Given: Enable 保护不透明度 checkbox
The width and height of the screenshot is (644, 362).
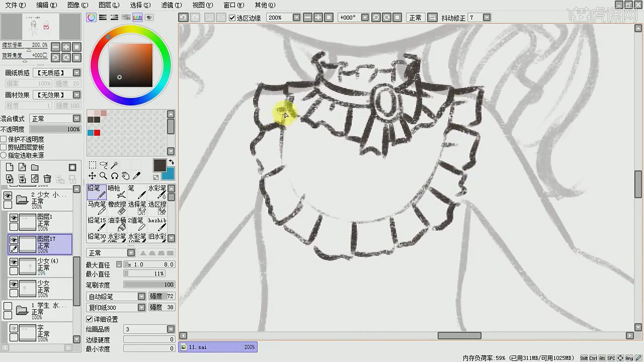Looking at the screenshot, I should click(4, 139).
